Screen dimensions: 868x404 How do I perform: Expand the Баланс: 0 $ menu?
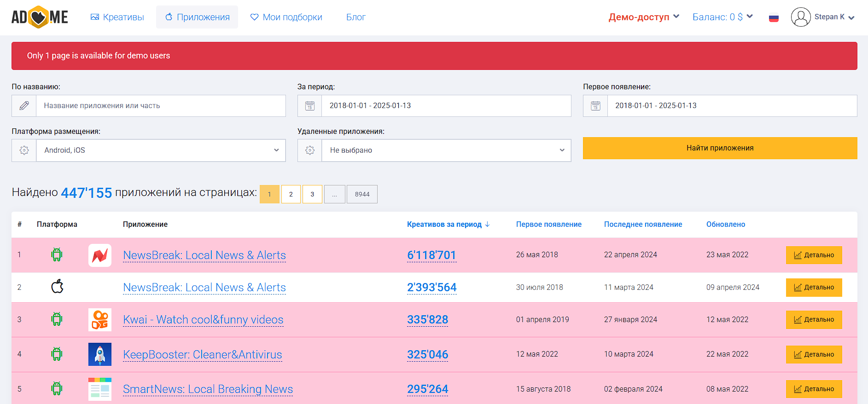[x=722, y=17]
